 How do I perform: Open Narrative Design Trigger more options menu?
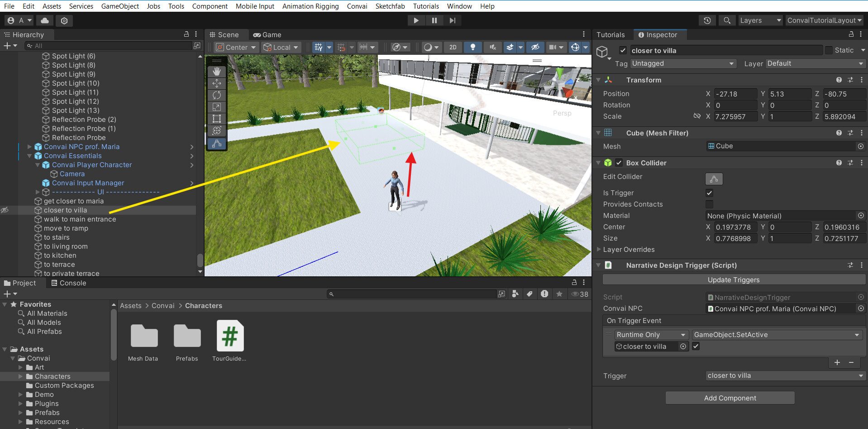(862, 265)
